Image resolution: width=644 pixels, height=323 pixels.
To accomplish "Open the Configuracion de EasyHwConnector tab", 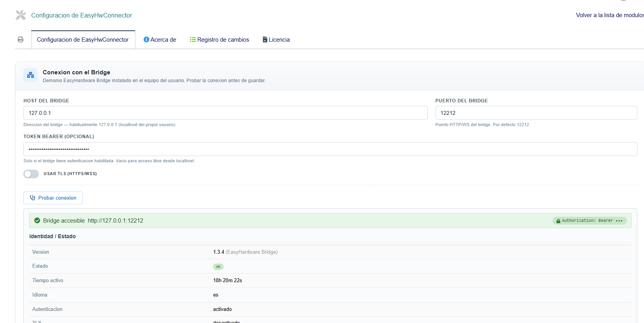I will [83, 40].
